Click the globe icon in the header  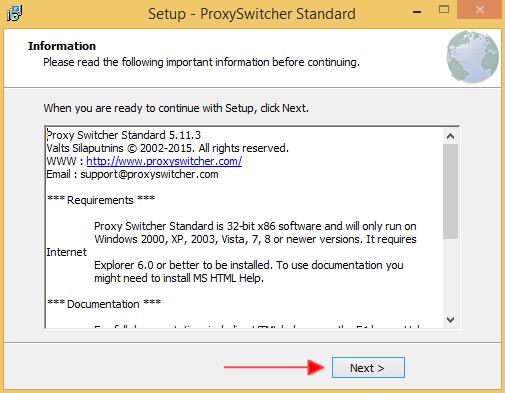click(472, 57)
